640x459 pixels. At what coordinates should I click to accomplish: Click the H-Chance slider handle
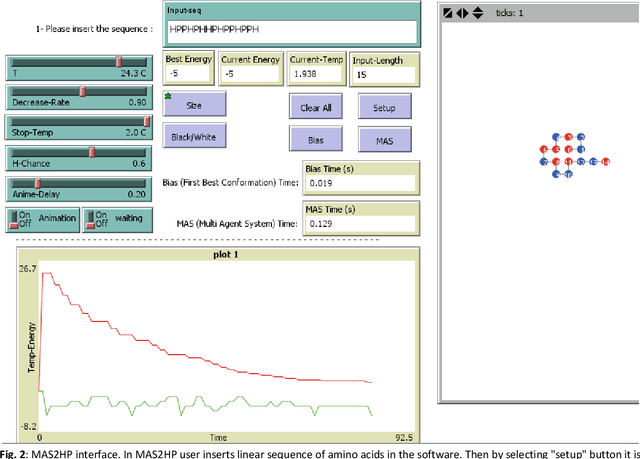[92, 152]
